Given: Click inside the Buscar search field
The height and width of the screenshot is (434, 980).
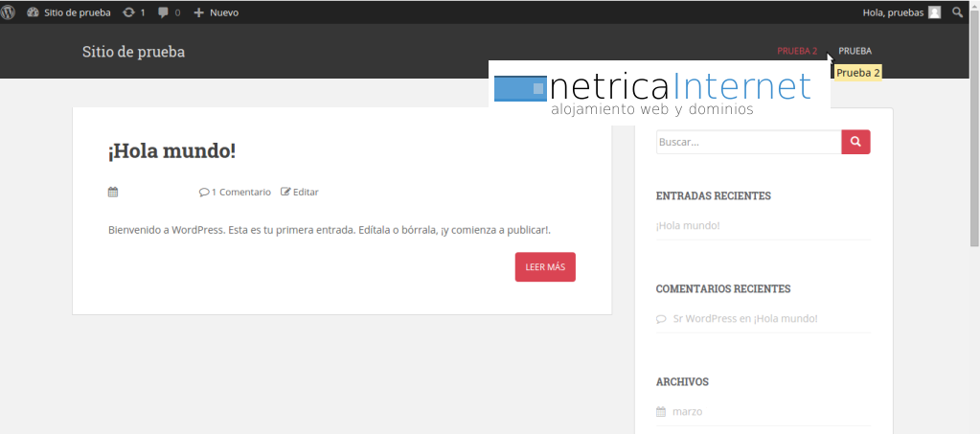Looking at the screenshot, I should 747,142.
